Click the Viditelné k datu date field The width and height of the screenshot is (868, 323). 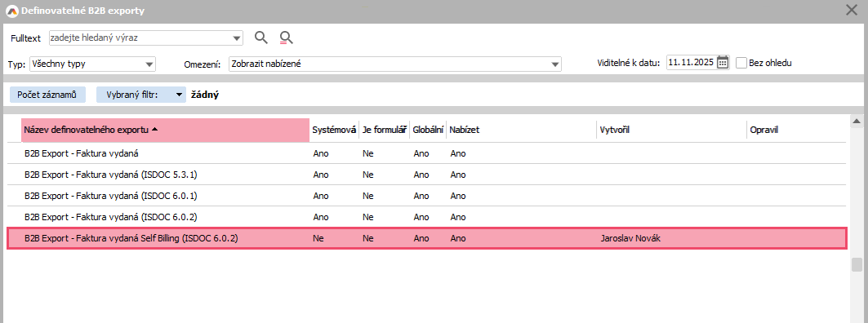pos(691,63)
